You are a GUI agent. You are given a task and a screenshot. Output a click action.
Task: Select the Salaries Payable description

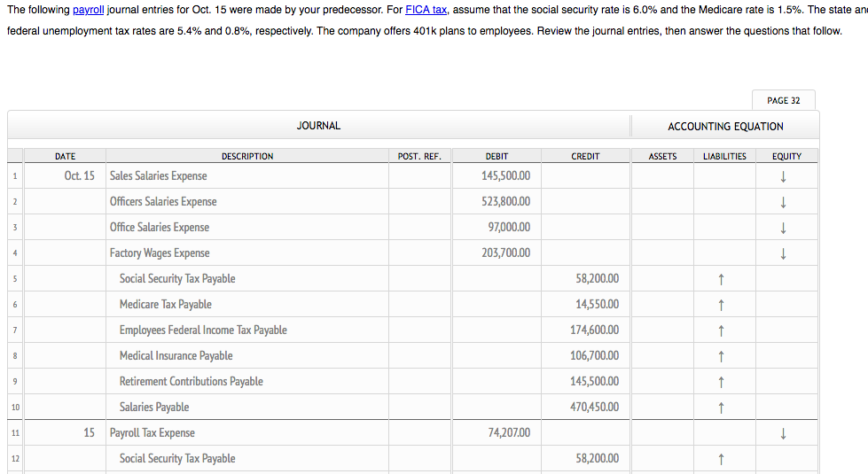154,407
